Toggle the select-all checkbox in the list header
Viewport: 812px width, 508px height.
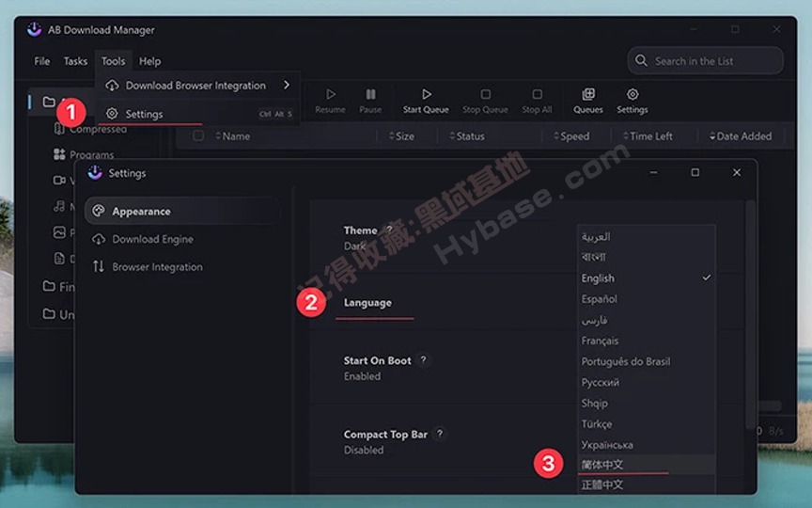pos(197,135)
